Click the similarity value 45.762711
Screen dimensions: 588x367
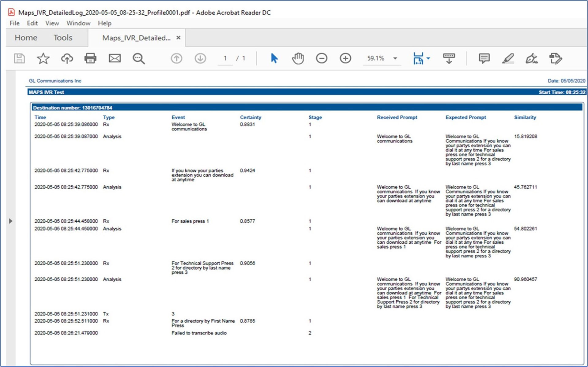pyautogui.click(x=526, y=187)
